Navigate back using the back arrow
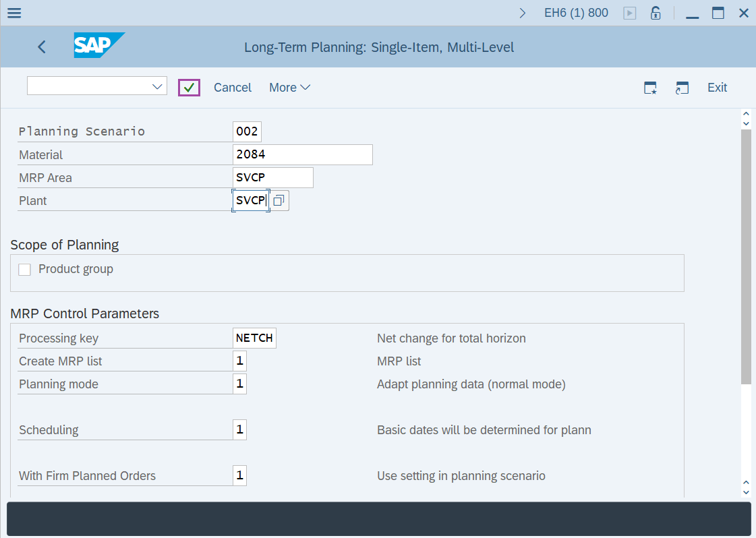756x538 pixels. pos(41,47)
